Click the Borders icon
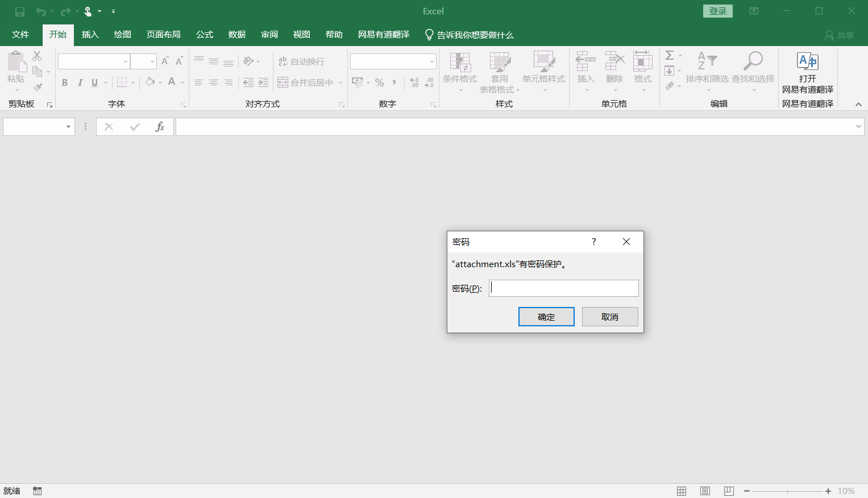868x498 pixels. (x=122, y=82)
